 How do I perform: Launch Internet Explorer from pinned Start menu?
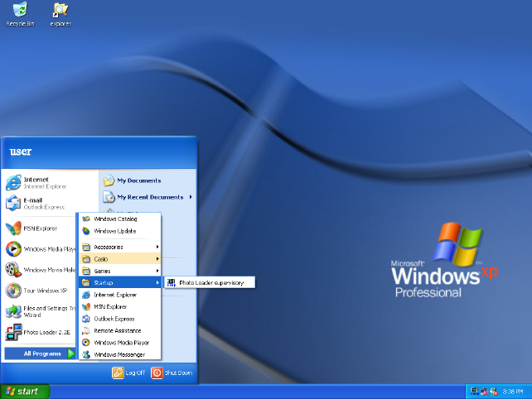click(x=37, y=182)
